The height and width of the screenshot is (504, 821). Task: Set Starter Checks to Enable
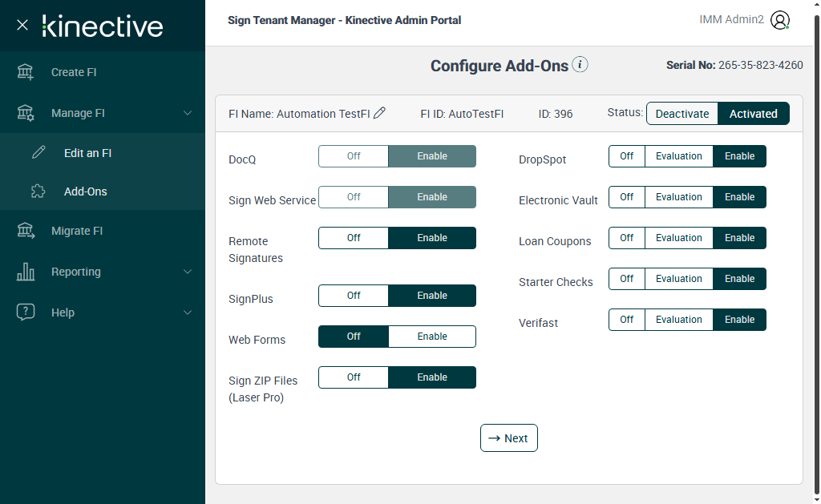tap(739, 278)
